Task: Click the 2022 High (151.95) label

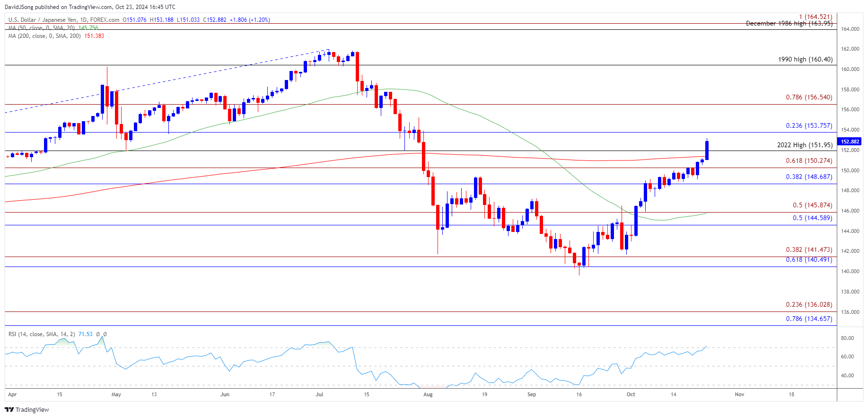Action: point(805,145)
